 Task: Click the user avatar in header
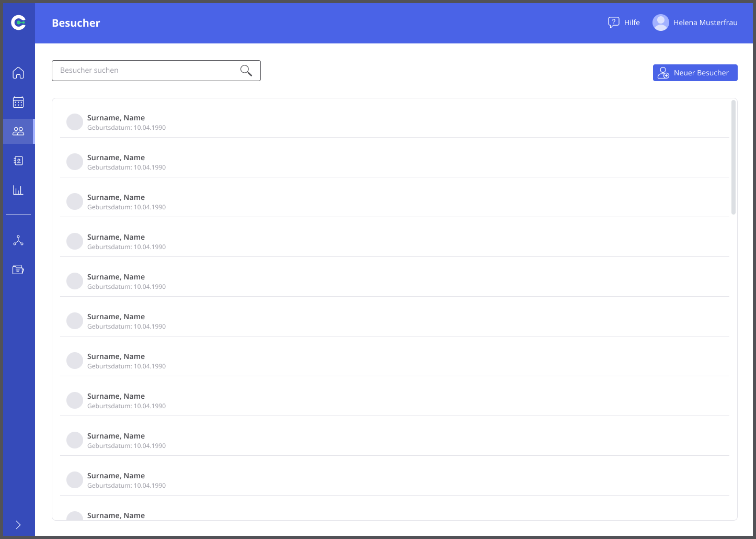click(x=661, y=23)
